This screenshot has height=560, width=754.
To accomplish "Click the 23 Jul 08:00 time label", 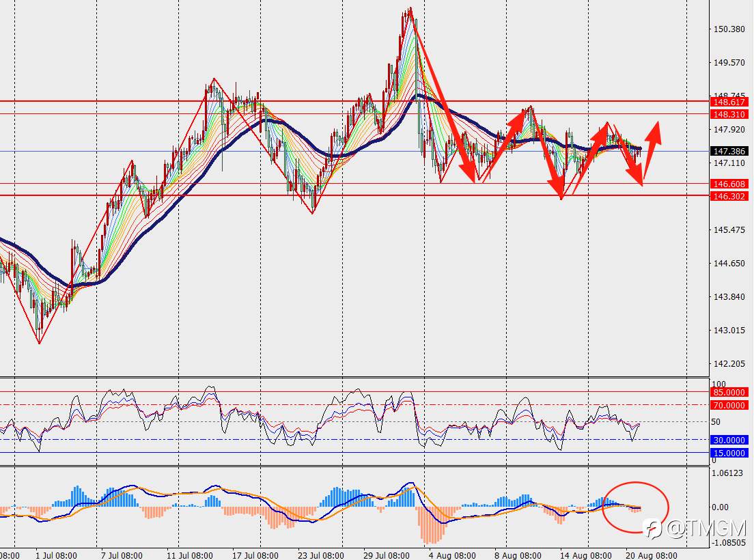I will click(x=321, y=556).
